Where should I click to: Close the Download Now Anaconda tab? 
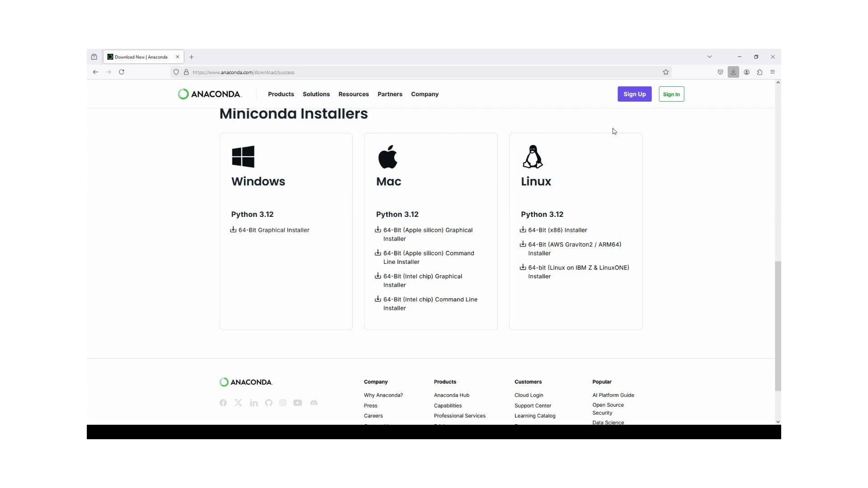click(x=178, y=57)
